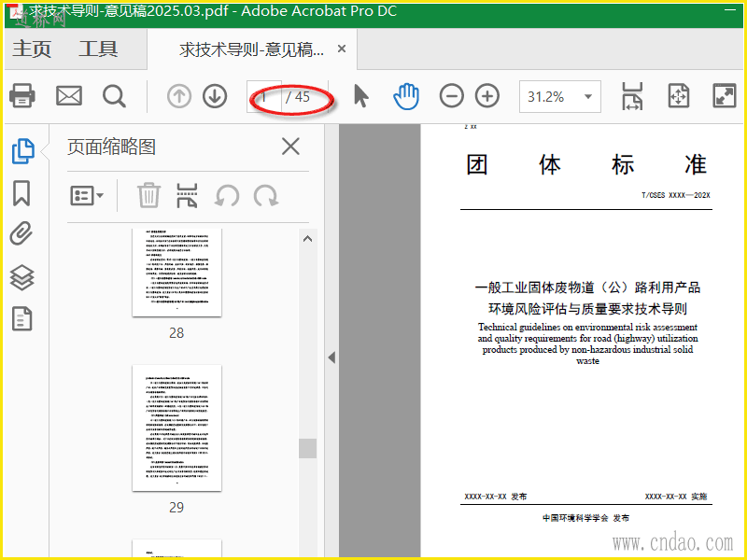Click the XXXX-XX-XX 实施 date text

click(676, 497)
